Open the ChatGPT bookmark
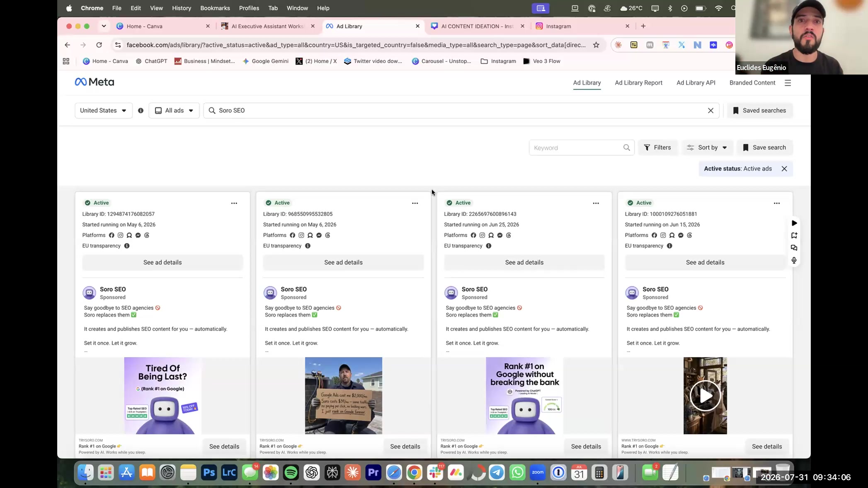This screenshot has height=488, width=868. pos(151,61)
